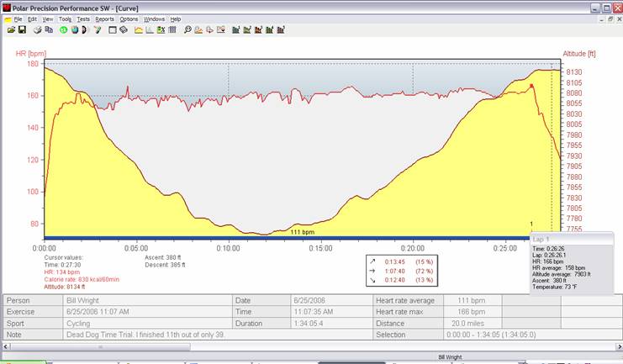The image size is (623, 364).
Task: Restore the inner Curve document window
Action: [610, 19]
